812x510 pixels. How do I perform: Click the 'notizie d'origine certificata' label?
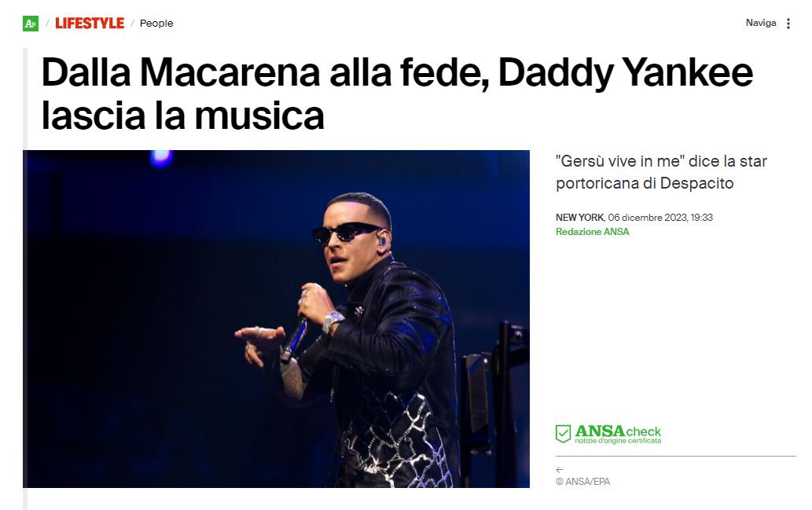click(618, 441)
